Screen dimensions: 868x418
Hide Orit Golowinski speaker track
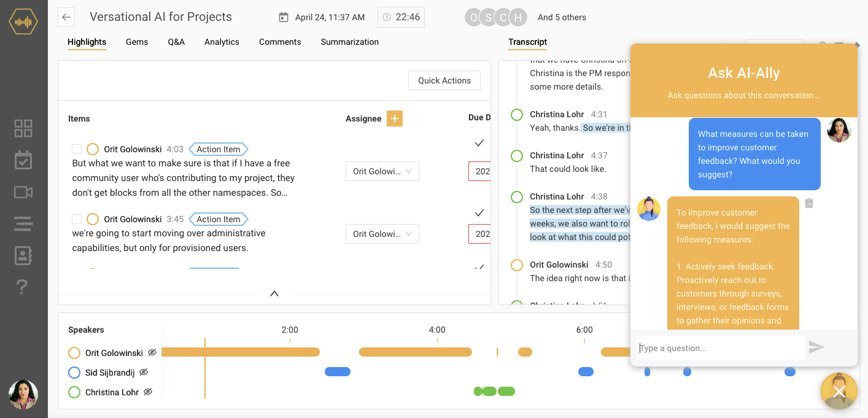152,352
